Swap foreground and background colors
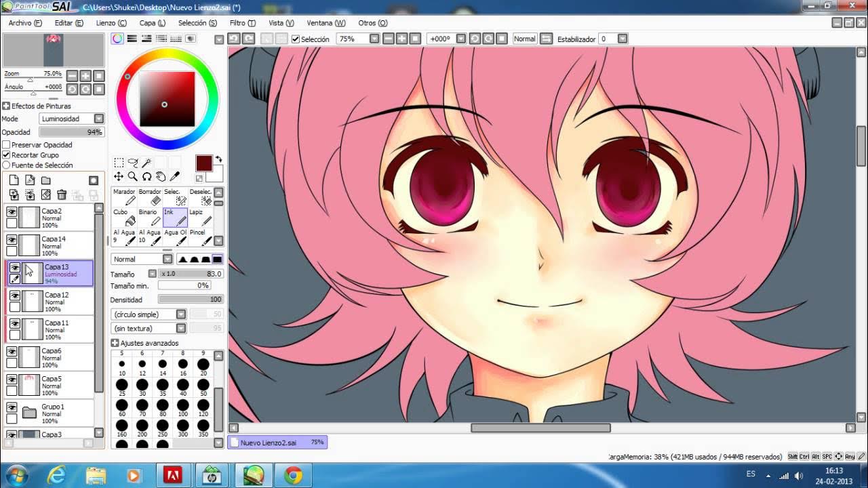 [218, 160]
